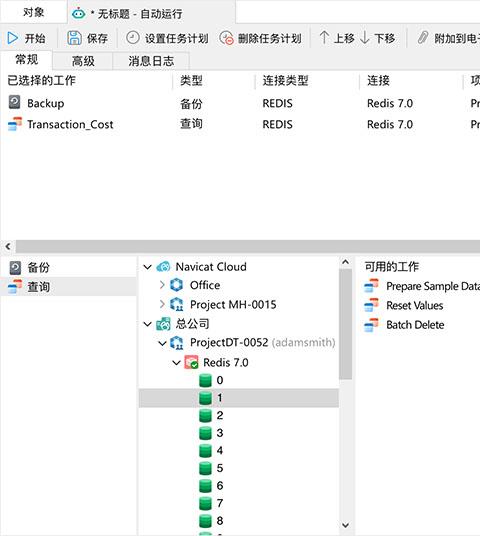The width and height of the screenshot is (480, 536).
Task: Click database 6 cylinder icon
Action: 205,485
